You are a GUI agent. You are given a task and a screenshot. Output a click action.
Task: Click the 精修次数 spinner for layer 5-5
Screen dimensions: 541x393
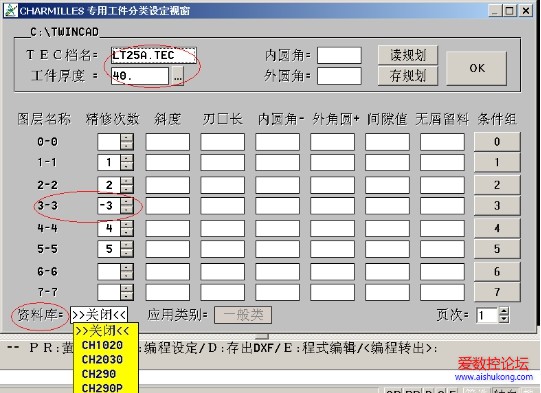tap(127, 249)
